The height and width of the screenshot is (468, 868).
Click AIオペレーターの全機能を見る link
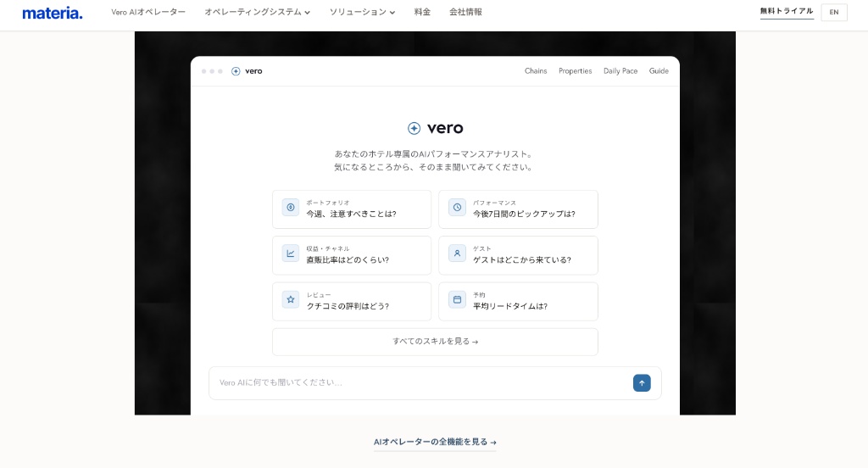tap(435, 442)
